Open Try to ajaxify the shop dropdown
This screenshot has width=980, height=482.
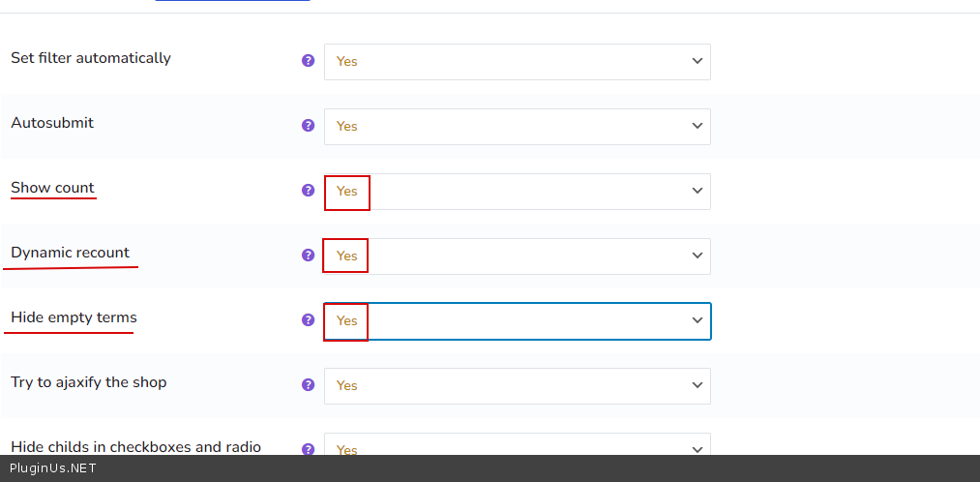(517, 385)
